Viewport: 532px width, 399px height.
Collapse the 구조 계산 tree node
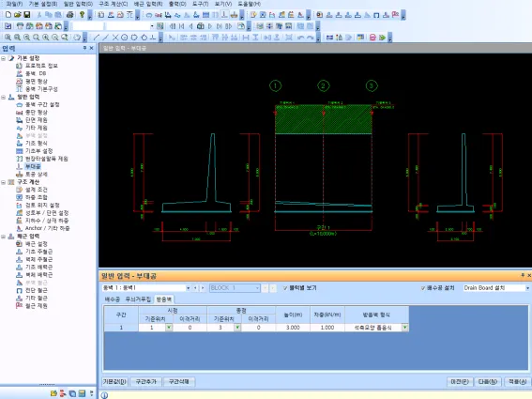[x=4, y=182]
